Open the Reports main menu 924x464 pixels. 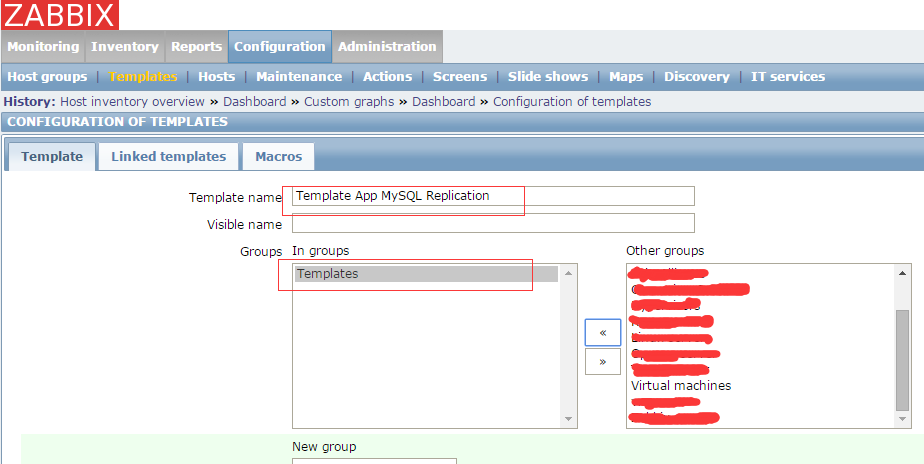click(x=196, y=47)
